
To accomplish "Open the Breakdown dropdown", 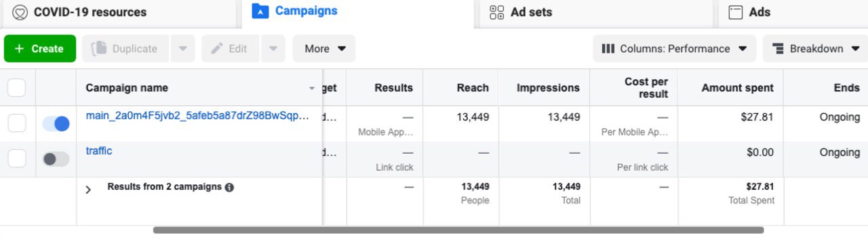I will 815,49.
